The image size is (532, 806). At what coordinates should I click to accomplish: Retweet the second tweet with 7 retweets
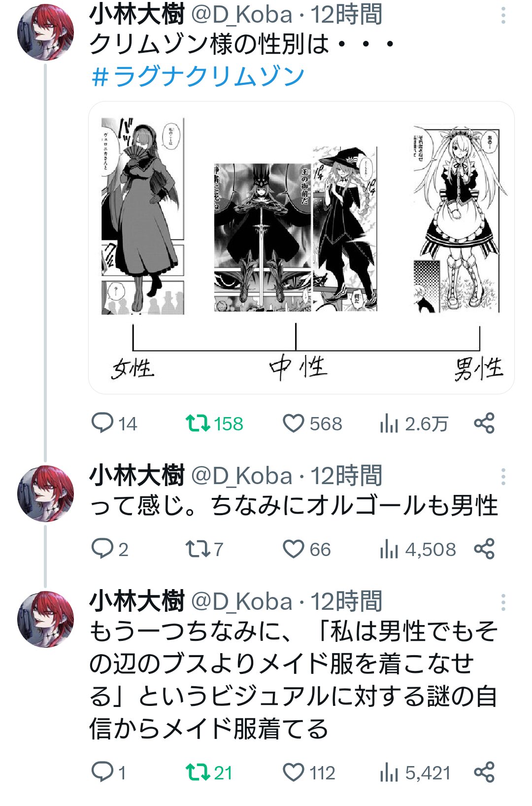coord(198,549)
